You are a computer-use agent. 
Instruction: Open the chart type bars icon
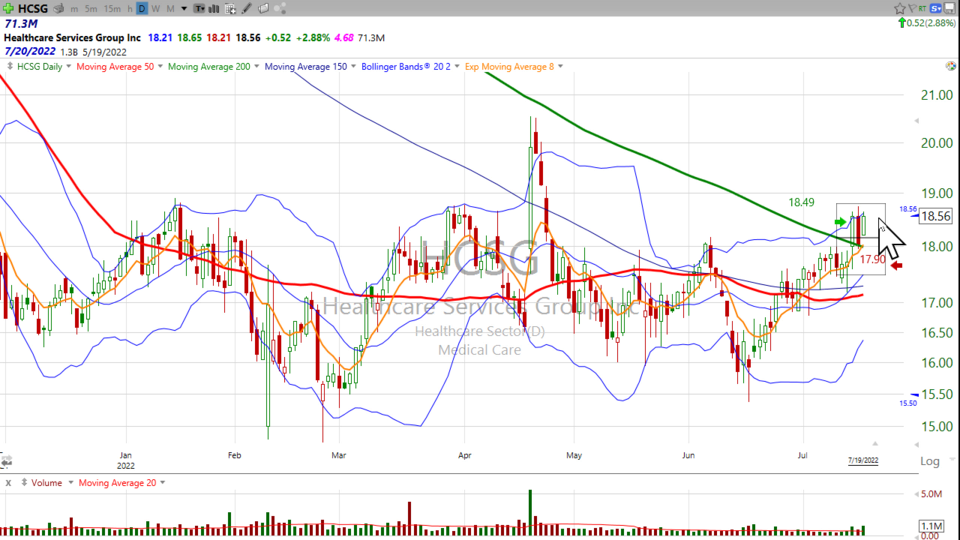[x=216, y=8]
